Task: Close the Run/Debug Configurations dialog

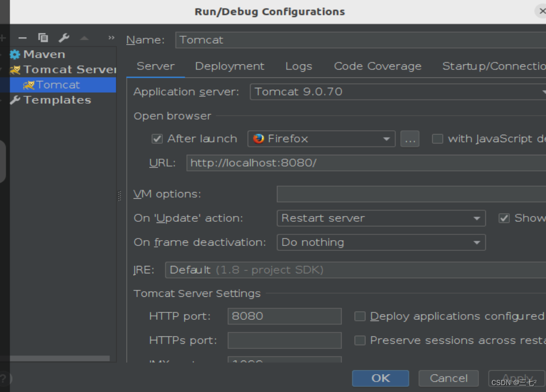Action: pos(542,11)
